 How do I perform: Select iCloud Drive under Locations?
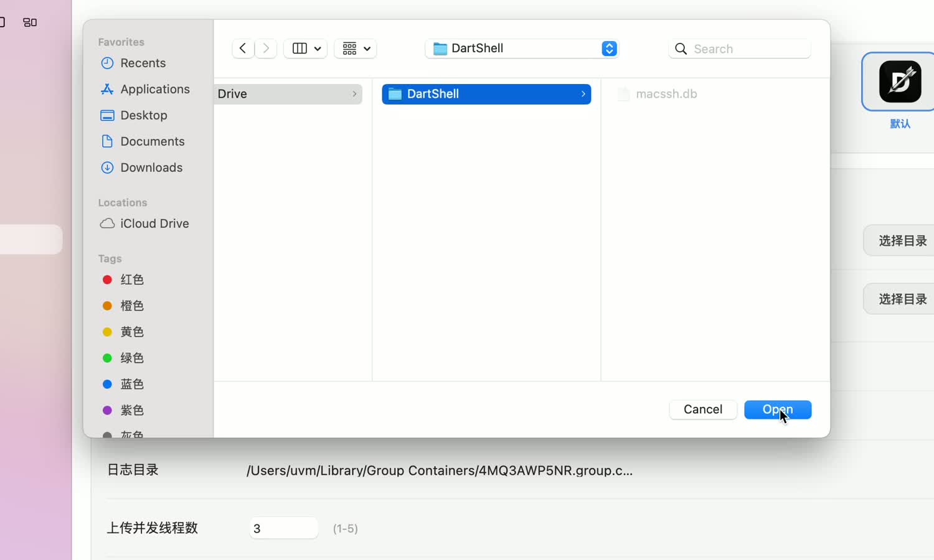pyautogui.click(x=144, y=223)
